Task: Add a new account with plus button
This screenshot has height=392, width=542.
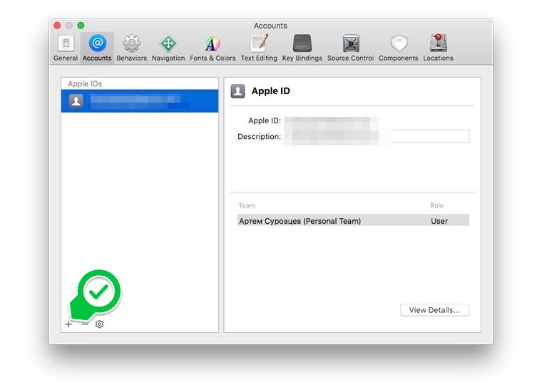Action: (68, 324)
